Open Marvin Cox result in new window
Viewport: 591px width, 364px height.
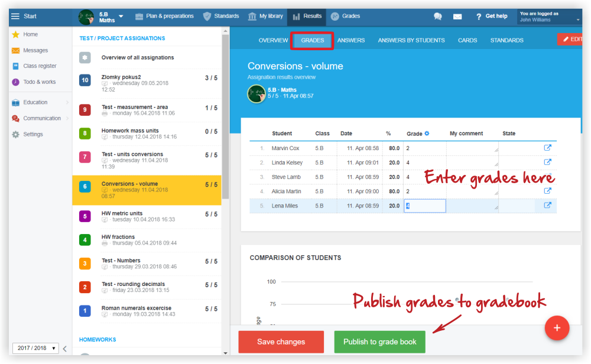point(548,148)
